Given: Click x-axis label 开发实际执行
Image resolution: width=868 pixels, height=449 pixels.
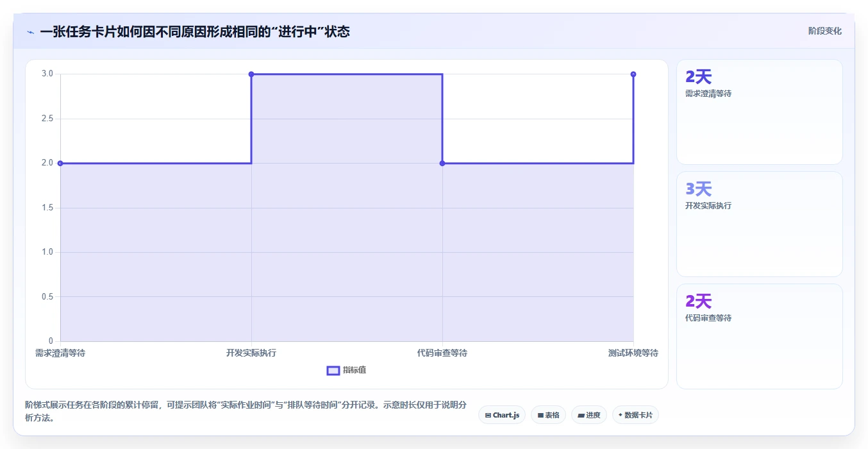Looking at the screenshot, I should (x=251, y=353).
